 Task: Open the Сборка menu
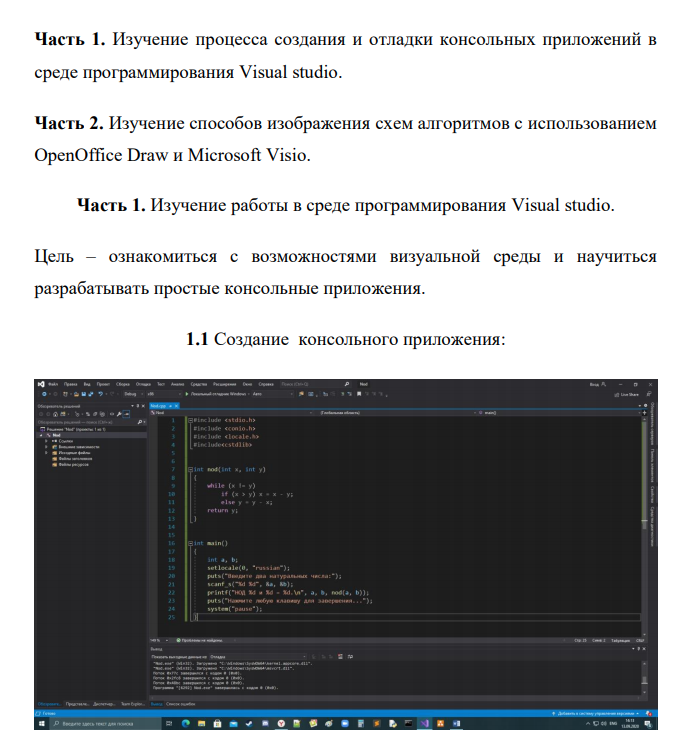[x=123, y=384]
